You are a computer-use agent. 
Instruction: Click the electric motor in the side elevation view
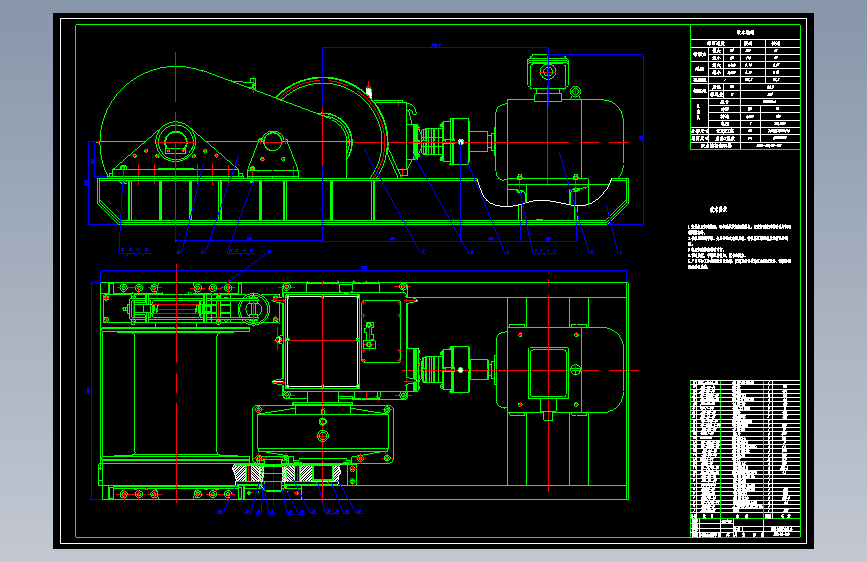point(559,140)
